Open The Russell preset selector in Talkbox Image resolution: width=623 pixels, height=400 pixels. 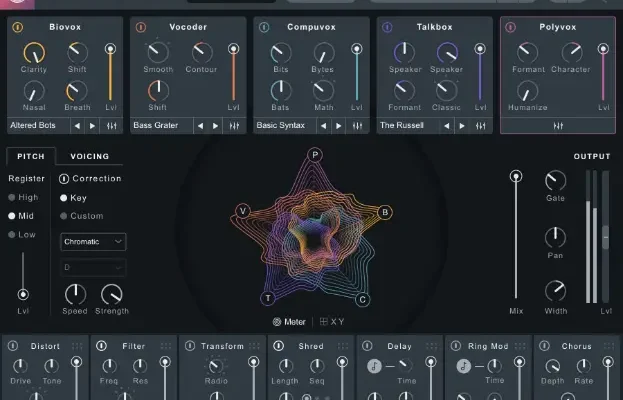point(402,126)
